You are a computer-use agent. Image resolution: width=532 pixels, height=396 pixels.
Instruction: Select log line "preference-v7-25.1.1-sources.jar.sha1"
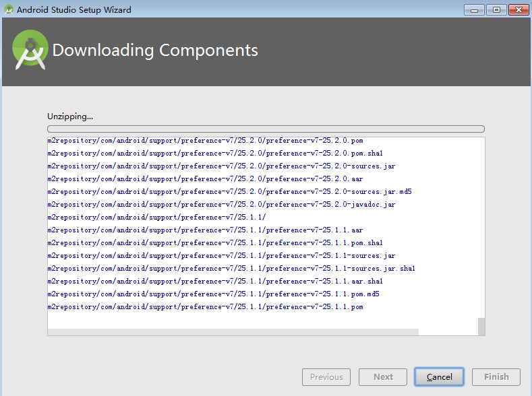click(x=231, y=269)
